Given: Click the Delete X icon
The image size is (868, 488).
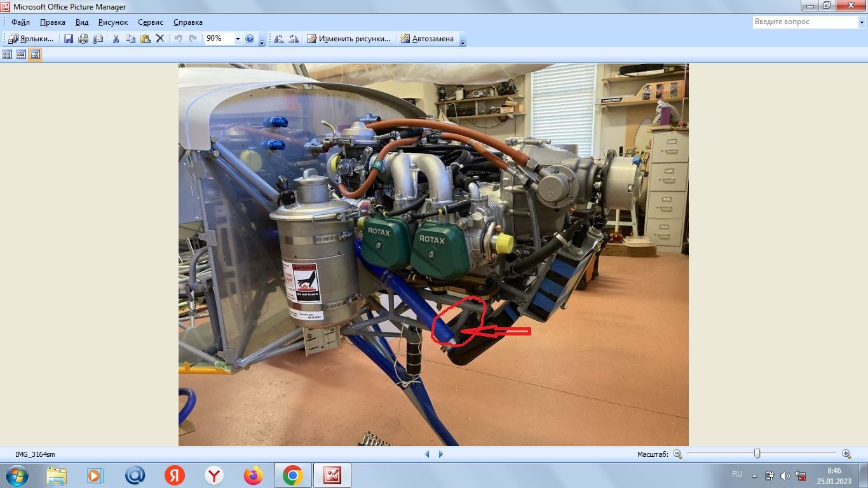Looking at the screenshot, I should (160, 39).
